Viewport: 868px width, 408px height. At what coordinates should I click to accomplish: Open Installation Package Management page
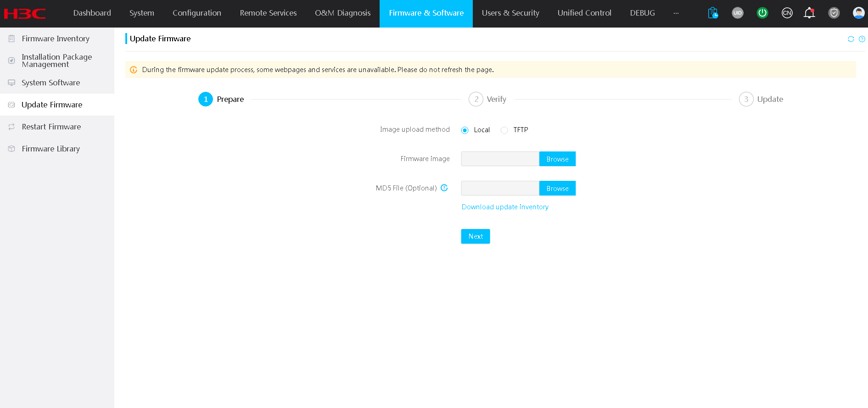tap(57, 61)
